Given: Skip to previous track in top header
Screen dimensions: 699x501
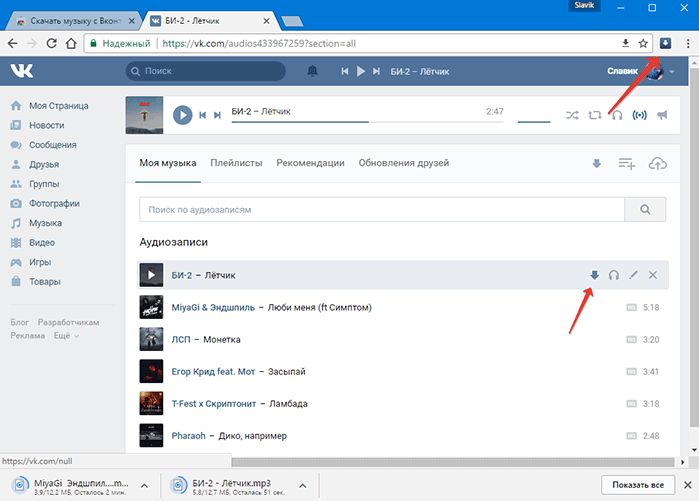Looking at the screenshot, I should [x=345, y=71].
